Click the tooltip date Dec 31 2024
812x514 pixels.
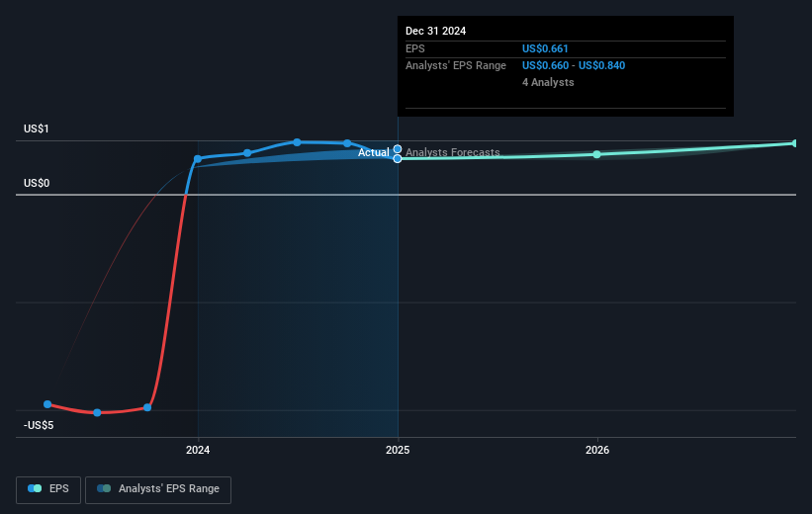point(435,31)
